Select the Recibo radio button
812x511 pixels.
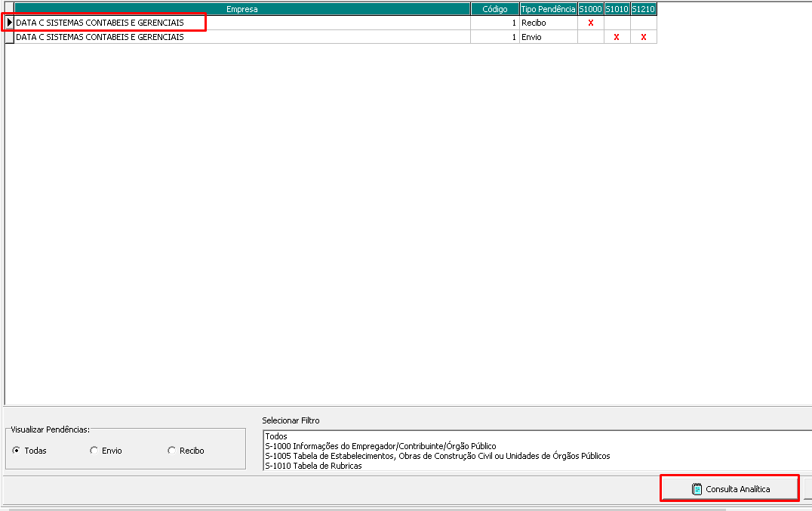(x=171, y=451)
